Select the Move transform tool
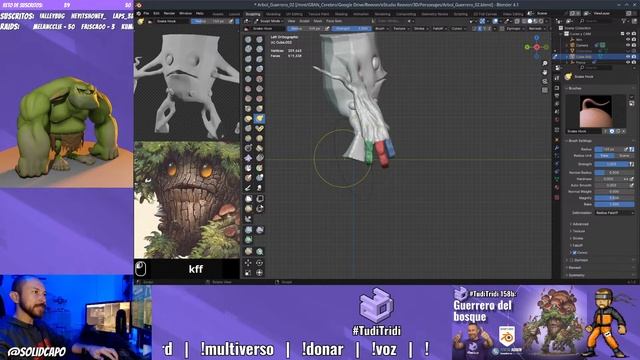Screen dimensions: 640x360 click(x=248, y=263)
